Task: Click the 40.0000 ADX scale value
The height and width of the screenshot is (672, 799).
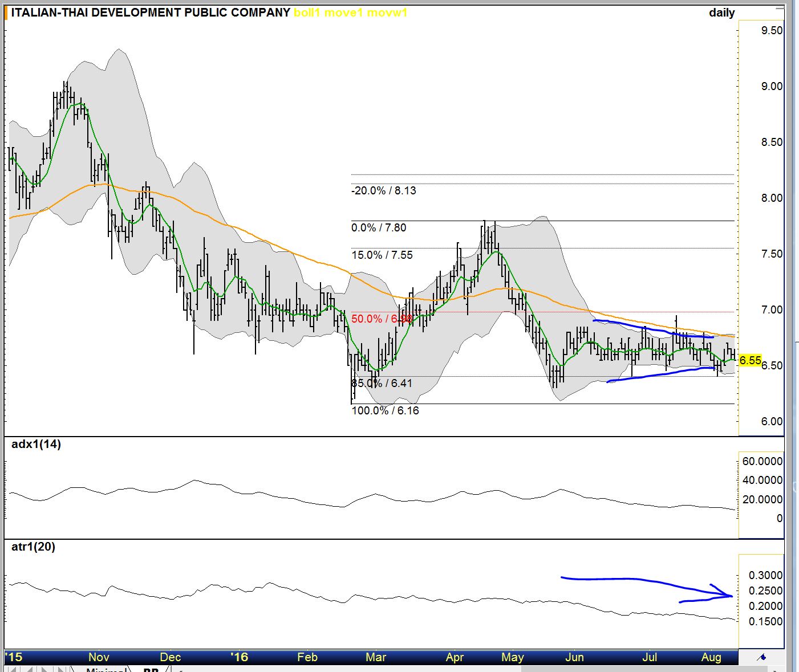Action: tap(762, 480)
